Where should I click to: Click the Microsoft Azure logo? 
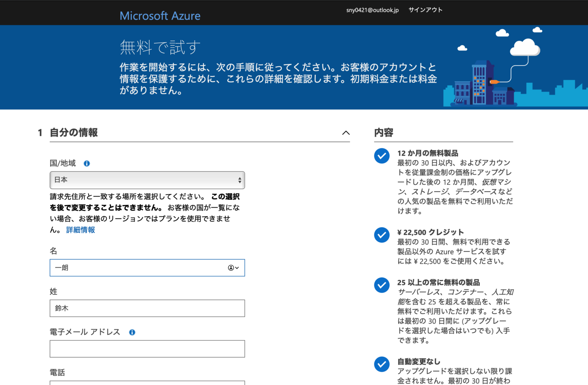pos(160,16)
